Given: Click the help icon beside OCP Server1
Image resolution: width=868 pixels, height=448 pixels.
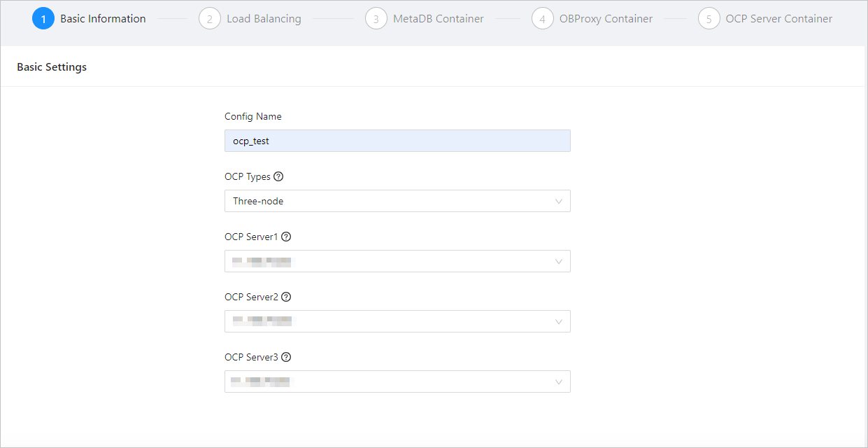Looking at the screenshot, I should click(x=285, y=237).
